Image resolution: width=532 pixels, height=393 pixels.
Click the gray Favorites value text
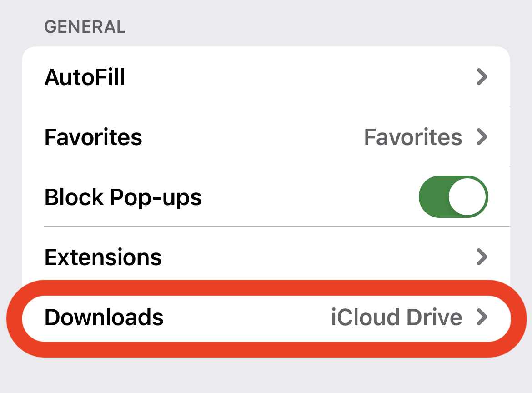[x=413, y=137]
